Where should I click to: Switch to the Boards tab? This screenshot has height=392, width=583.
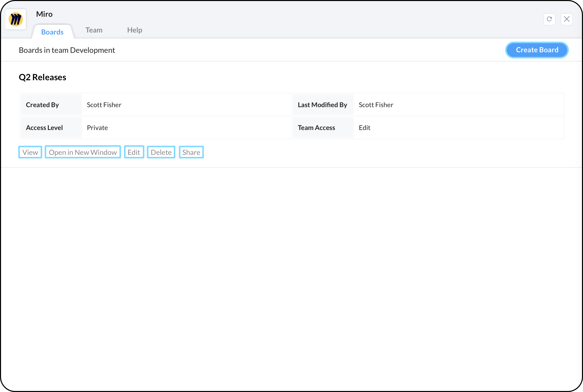(x=52, y=32)
